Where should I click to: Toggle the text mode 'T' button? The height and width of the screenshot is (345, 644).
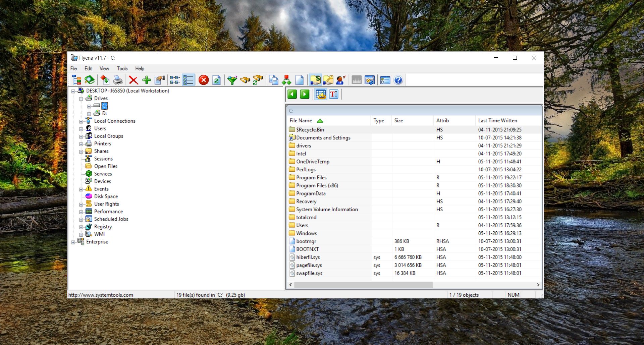334,94
